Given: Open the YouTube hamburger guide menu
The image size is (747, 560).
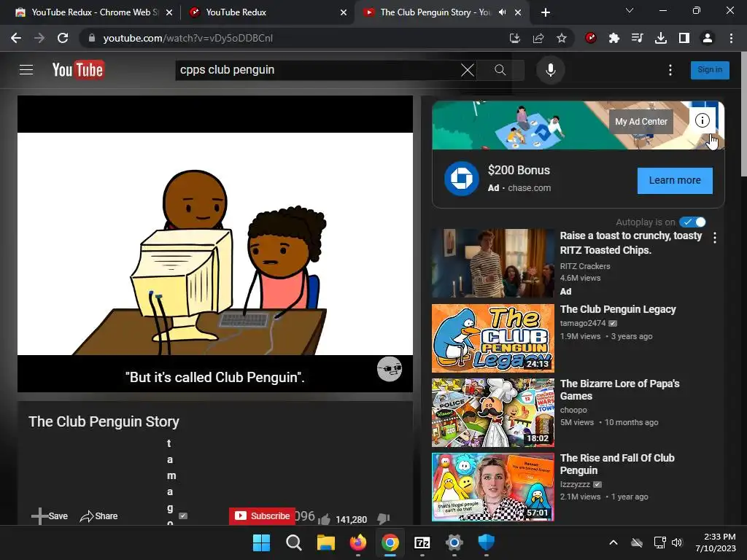Looking at the screenshot, I should 26,70.
